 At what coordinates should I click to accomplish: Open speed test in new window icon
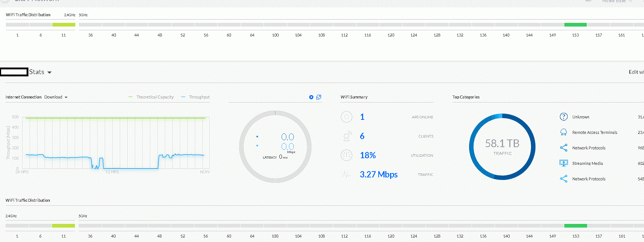coord(319,97)
